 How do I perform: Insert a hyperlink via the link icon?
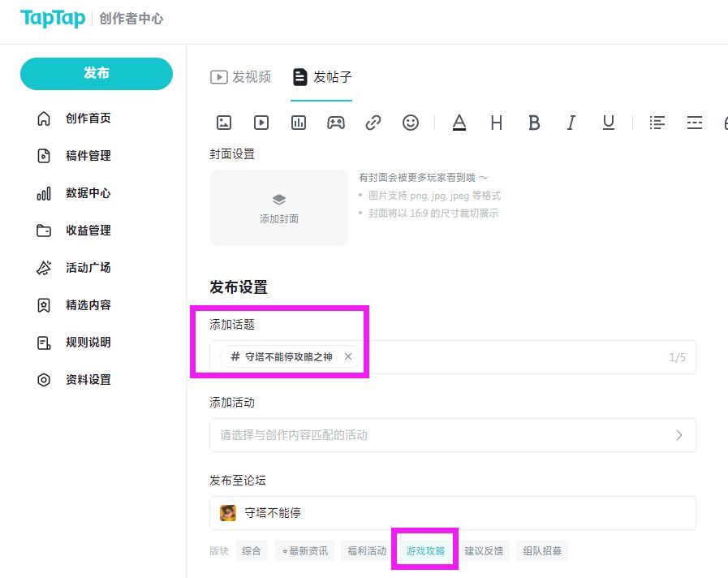point(373,123)
